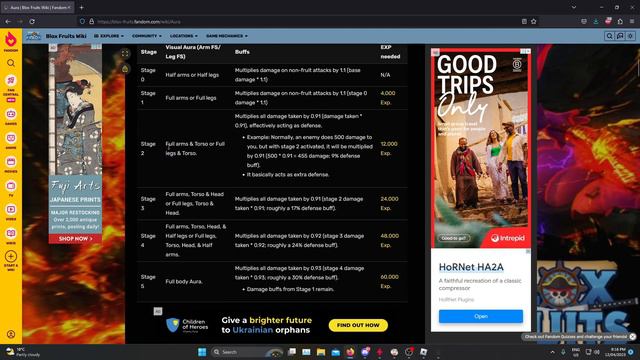Image resolution: width=640 pixels, height=360 pixels.
Task: Close the Fandom Quizzes notification popup
Action: [632, 337]
